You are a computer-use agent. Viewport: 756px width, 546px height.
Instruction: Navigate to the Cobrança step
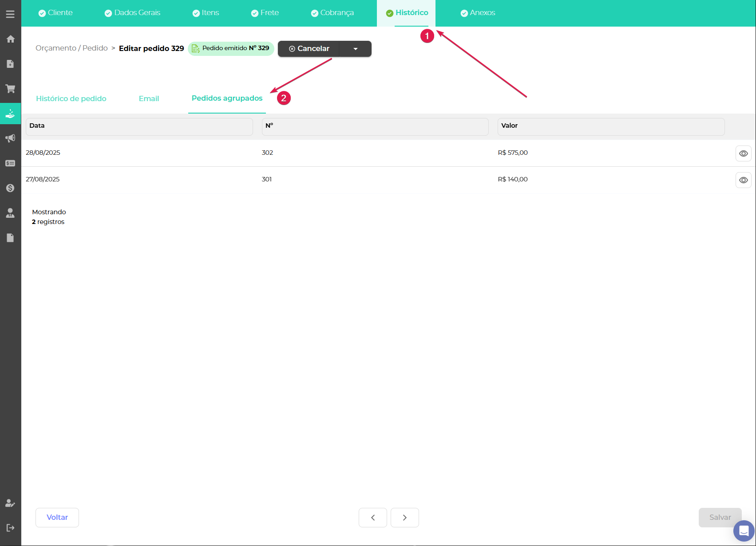332,13
